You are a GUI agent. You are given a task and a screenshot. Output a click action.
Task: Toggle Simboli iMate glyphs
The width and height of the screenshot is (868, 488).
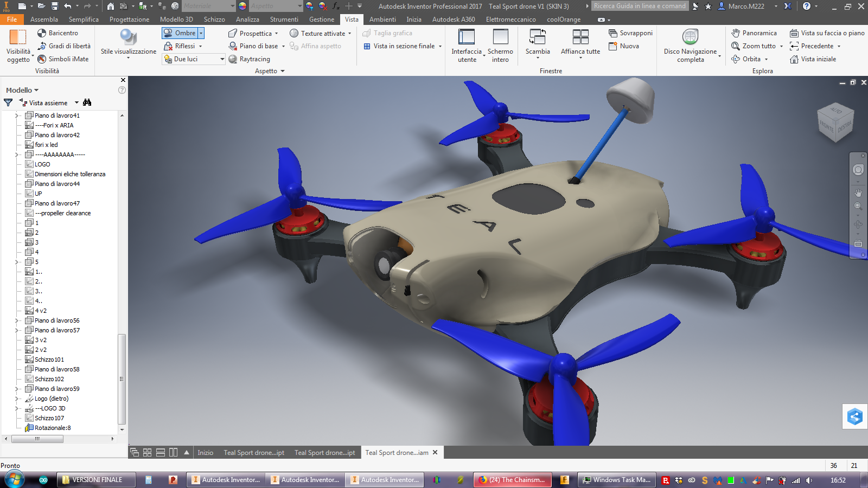[63, 59]
